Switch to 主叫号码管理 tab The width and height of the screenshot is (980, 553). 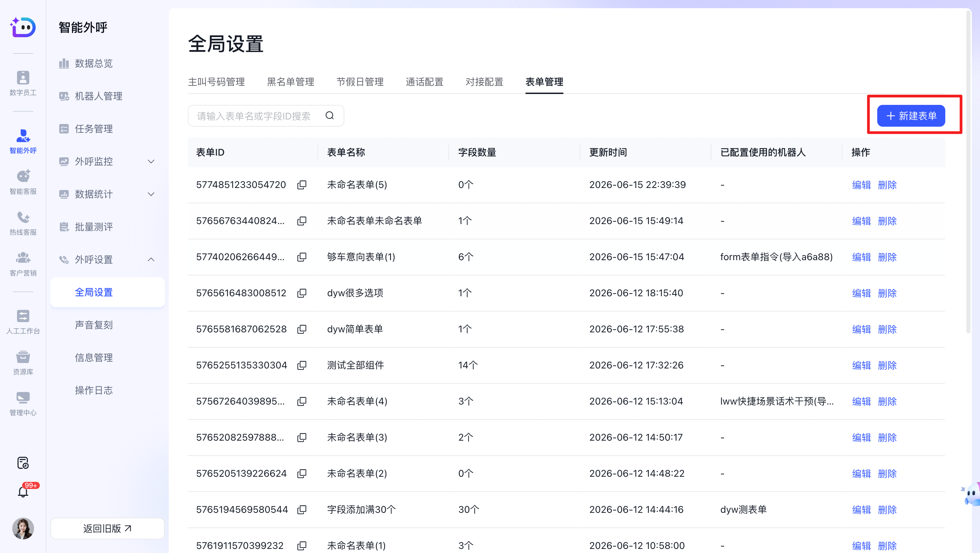coord(216,82)
